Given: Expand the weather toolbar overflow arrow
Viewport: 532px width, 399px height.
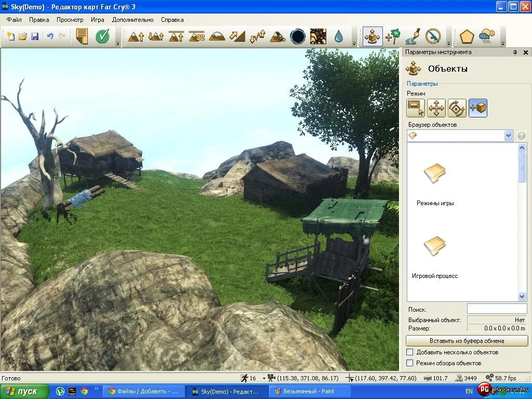Looking at the screenshot, I should 503,44.
